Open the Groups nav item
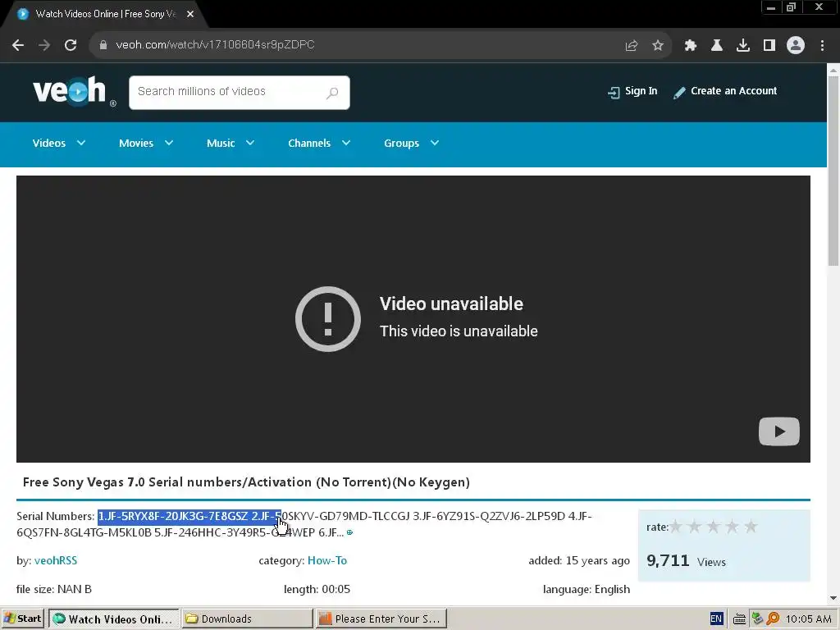 coord(401,143)
